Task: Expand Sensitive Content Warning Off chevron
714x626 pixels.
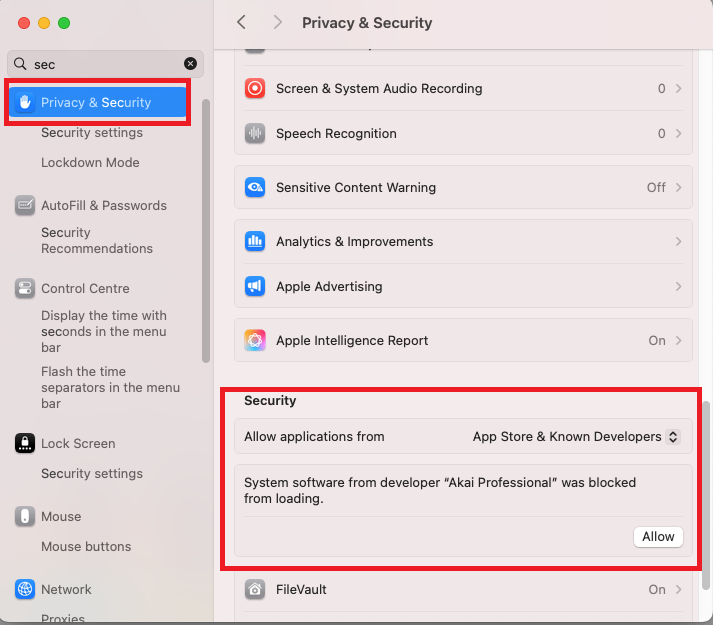Action: click(678, 188)
